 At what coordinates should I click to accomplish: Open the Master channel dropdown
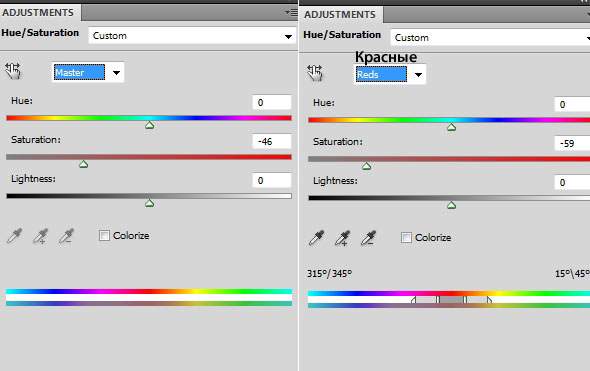pyautogui.click(x=88, y=72)
